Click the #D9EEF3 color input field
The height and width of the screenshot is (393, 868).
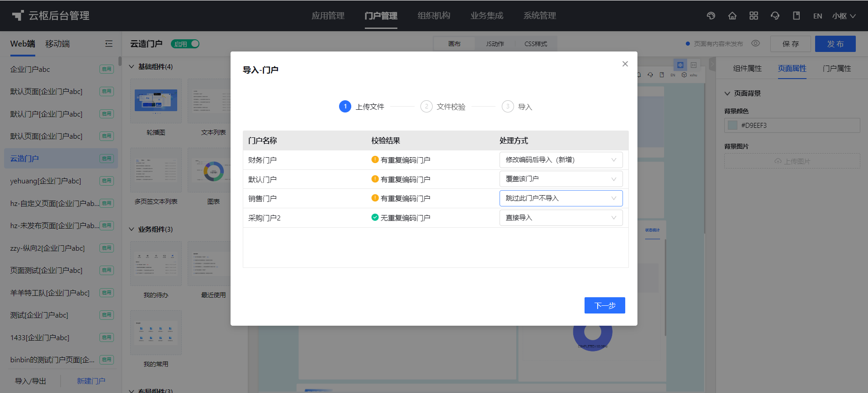[x=792, y=125]
